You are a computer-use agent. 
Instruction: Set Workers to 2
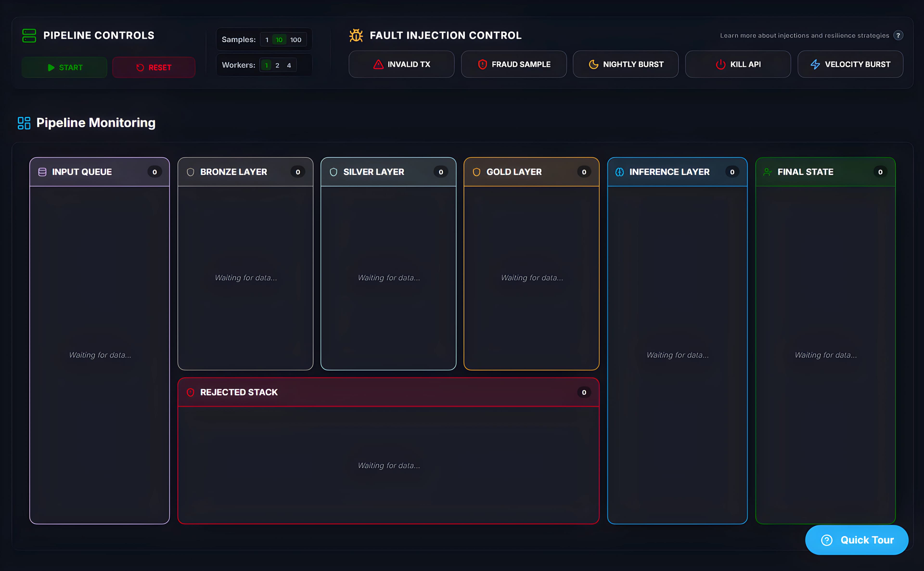tap(277, 65)
